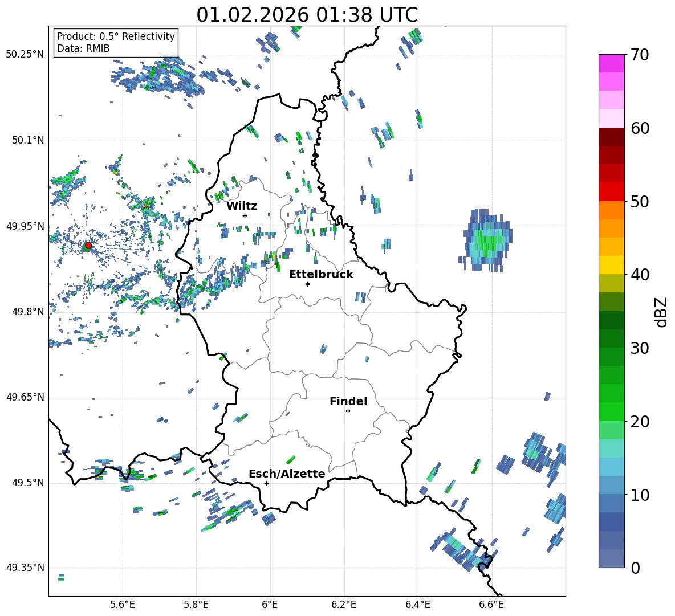The width and height of the screenshot is (675, 616).
Task: Click the 50.25°N latitude tick label
Action: 25,55
